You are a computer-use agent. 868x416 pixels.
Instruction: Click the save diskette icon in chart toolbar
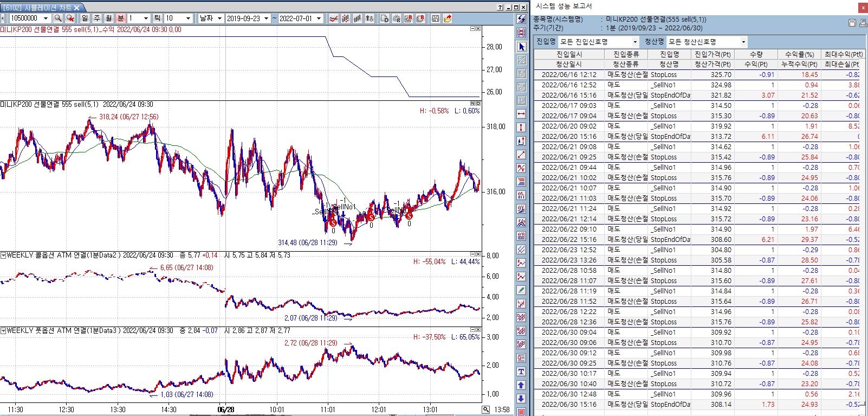click(435, 18)
